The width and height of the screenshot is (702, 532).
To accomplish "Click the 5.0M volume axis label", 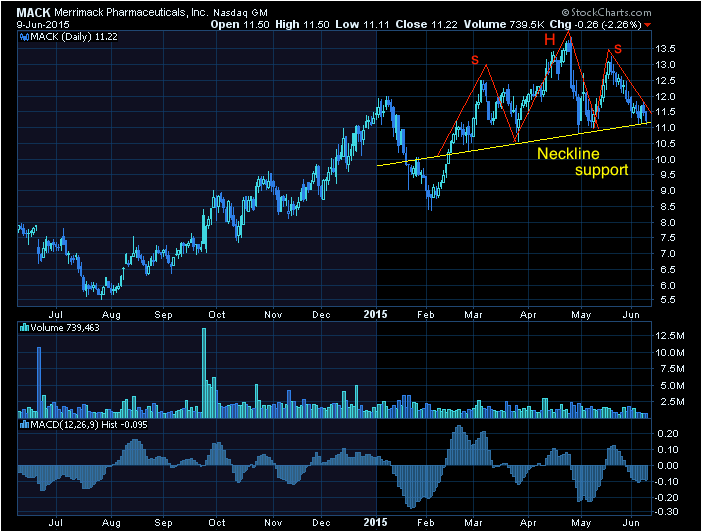I will [x=672, y=385].
